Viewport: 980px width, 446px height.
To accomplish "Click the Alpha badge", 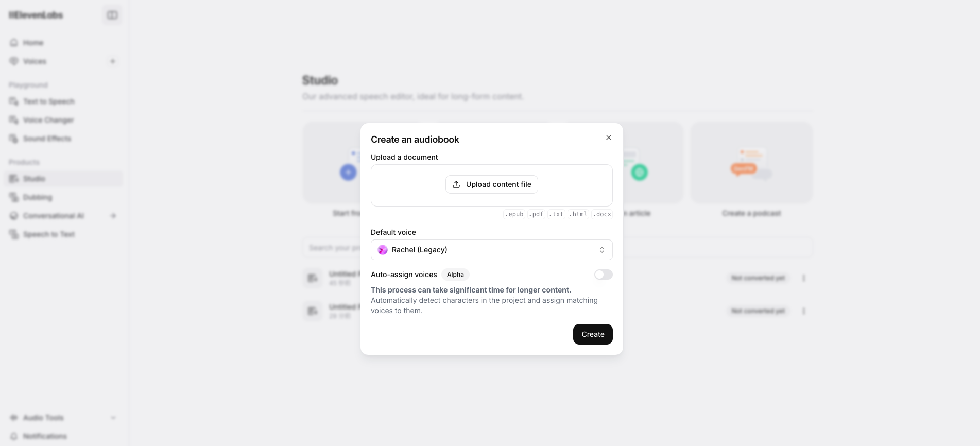I will [455, 275].
